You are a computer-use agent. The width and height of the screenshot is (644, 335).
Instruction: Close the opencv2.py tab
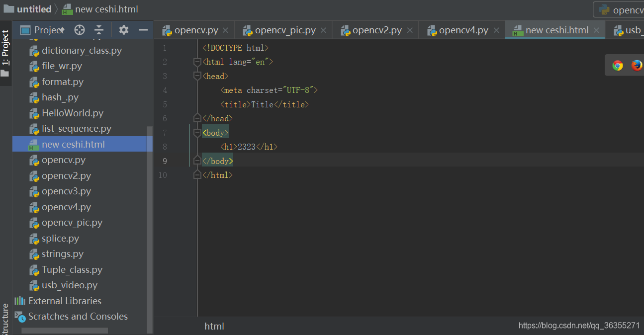click(x=410, y=30)
